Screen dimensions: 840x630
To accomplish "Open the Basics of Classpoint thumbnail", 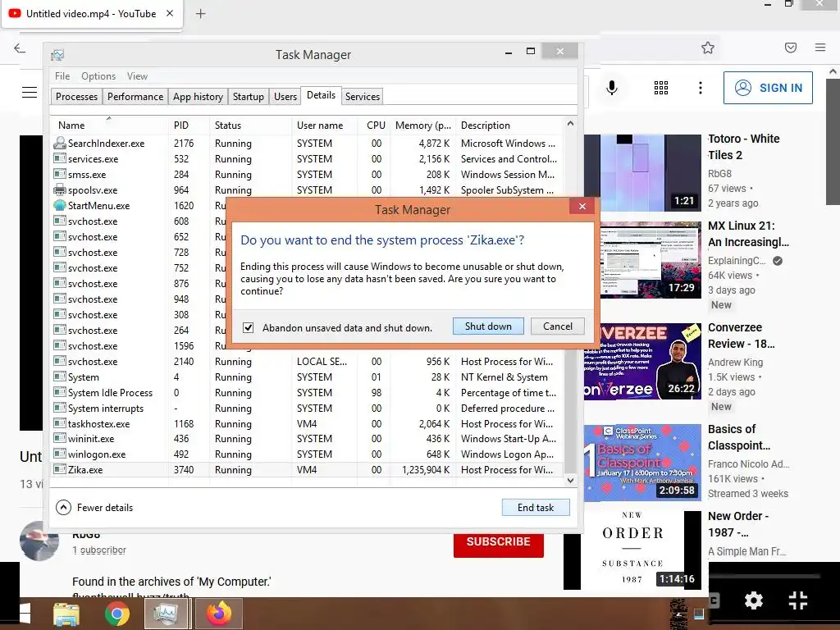I will [642, 463].
